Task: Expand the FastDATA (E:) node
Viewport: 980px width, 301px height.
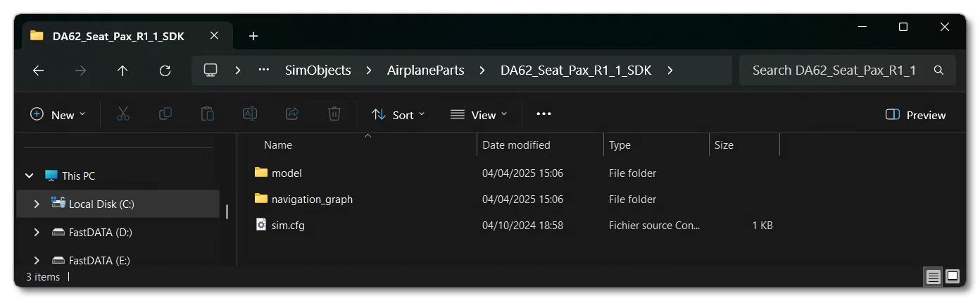Action: point(37,260)
